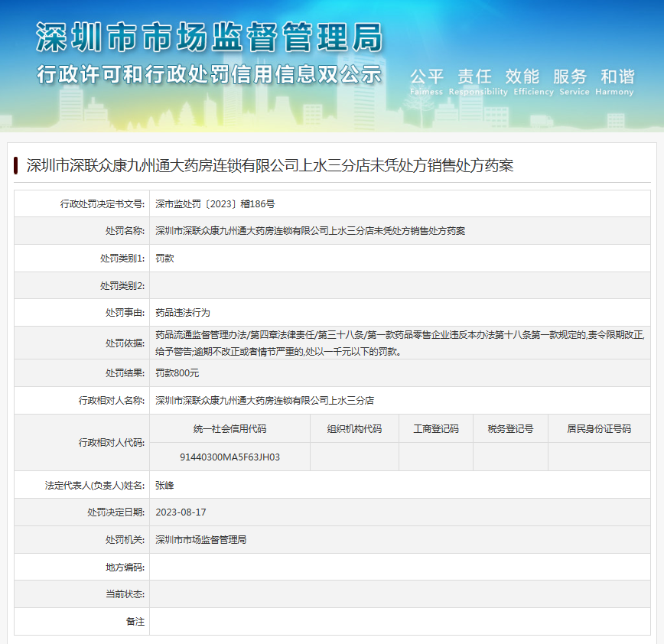Click the 行政相对人名称 company name value
Viewport: 664px width, 644px height.
coord(265,401)
